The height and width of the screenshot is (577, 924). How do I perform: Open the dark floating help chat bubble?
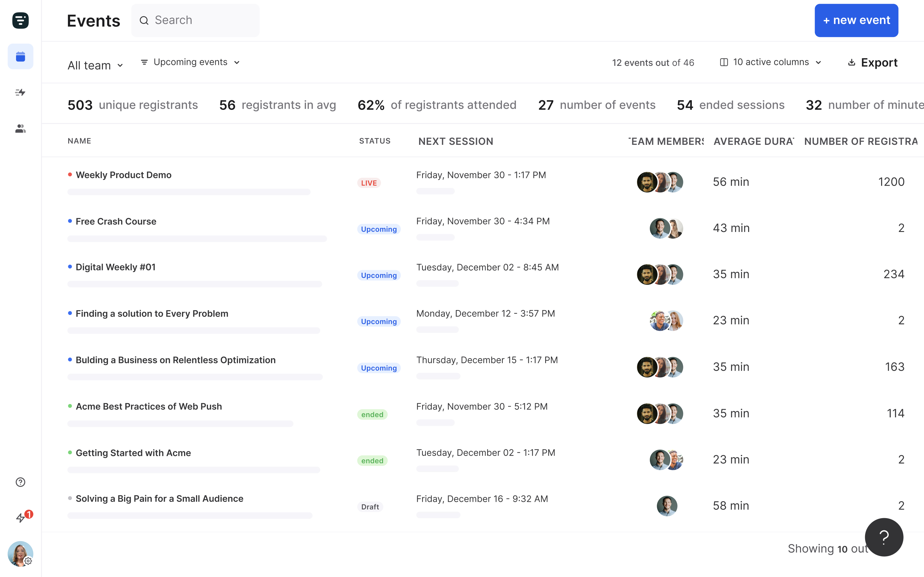tap(884, 537)
